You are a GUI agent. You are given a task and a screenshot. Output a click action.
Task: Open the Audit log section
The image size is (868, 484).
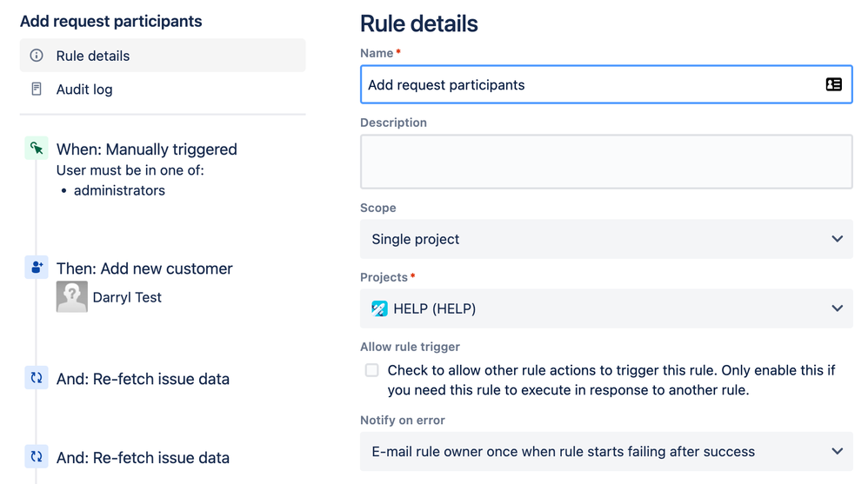pos(84,90)
